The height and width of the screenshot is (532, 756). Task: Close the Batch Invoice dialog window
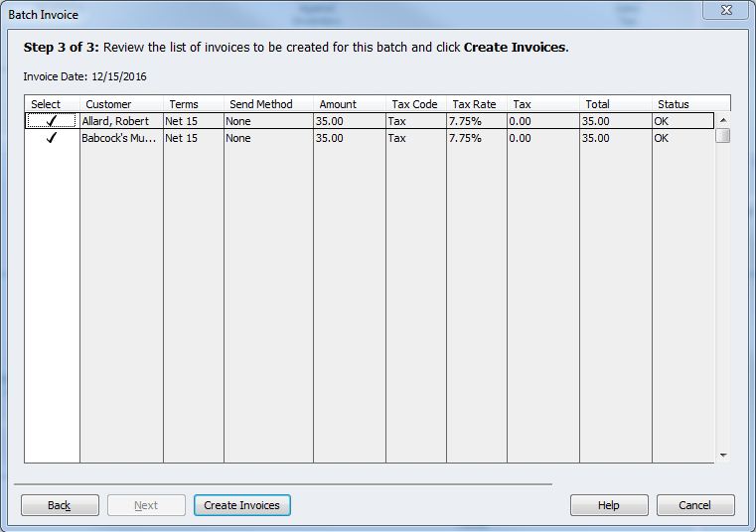click(x=731, y=13)
